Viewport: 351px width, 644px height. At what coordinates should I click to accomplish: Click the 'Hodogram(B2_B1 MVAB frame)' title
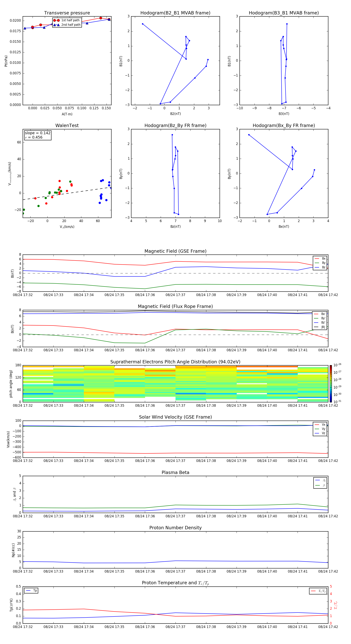(x=175, y=13)
